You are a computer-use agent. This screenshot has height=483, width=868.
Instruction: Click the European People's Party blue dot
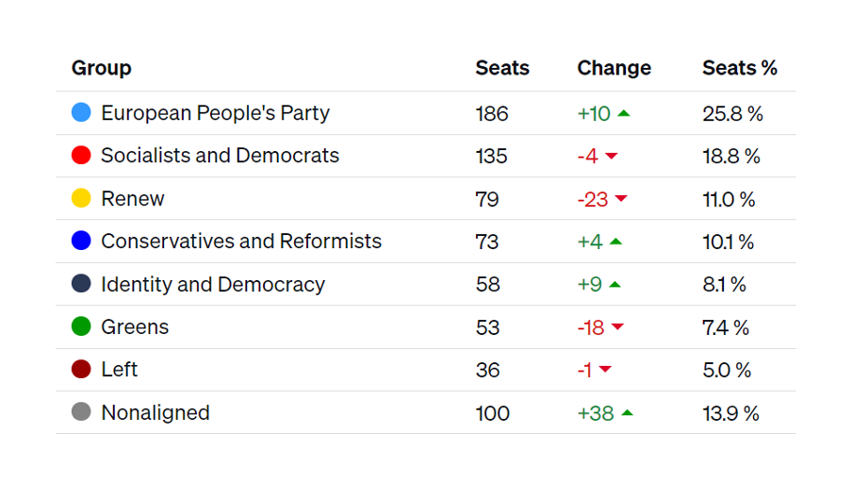tap(81, 113)
